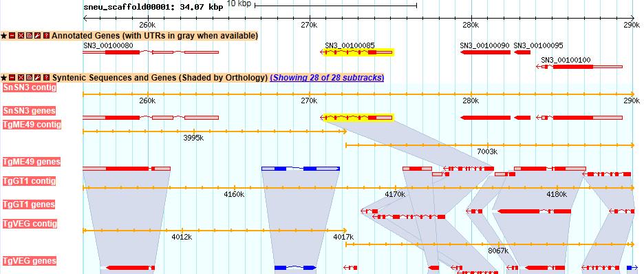Image resolution: width=644 pixels, height=274 pixels.
Task: Select the TgME49 contig subtrack label
Action: pyautogui.click(x=32, y=125)
